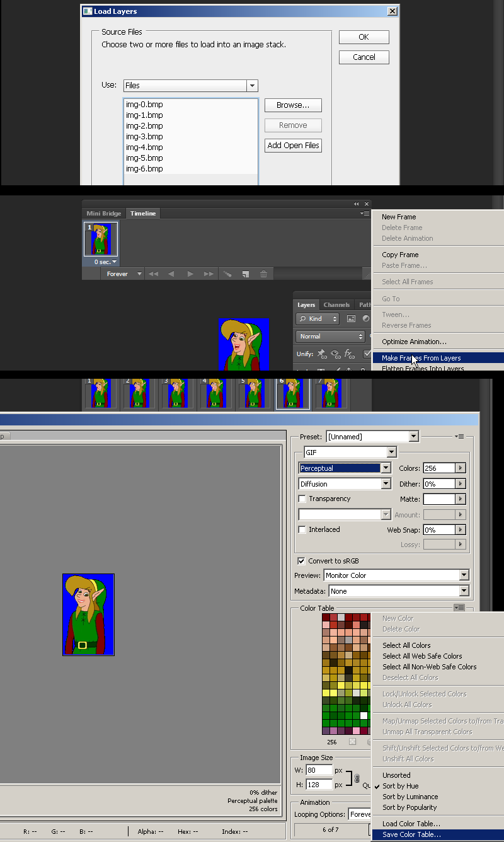Go to next frame in Timeline

pos(209,274)
